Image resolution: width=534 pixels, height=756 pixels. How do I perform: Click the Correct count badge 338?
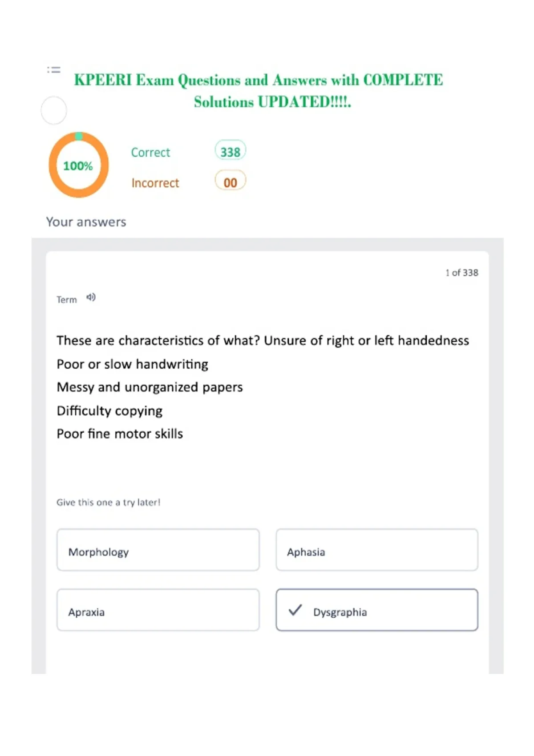230,151
